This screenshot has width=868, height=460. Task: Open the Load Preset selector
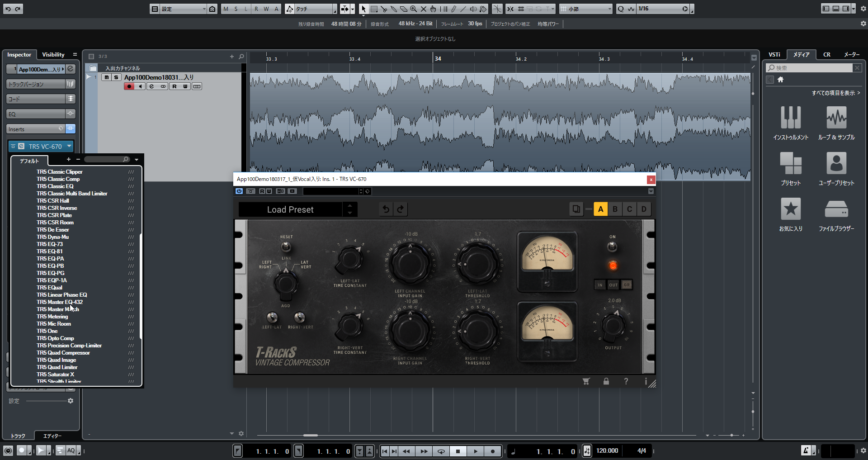[x=290, y=209]
